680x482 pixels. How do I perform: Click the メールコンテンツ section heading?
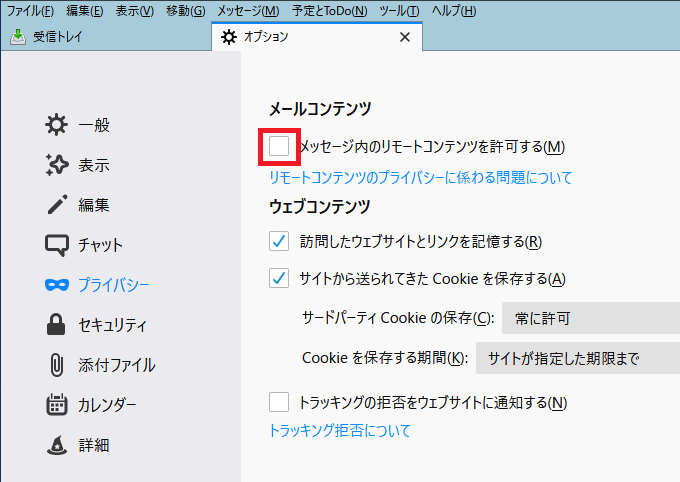320,109
